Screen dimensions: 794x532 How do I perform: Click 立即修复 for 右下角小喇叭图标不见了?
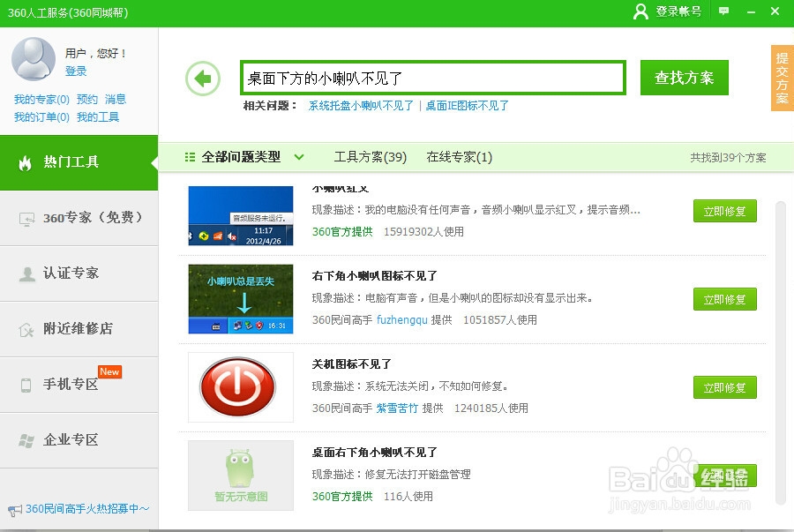click(724, 299)
